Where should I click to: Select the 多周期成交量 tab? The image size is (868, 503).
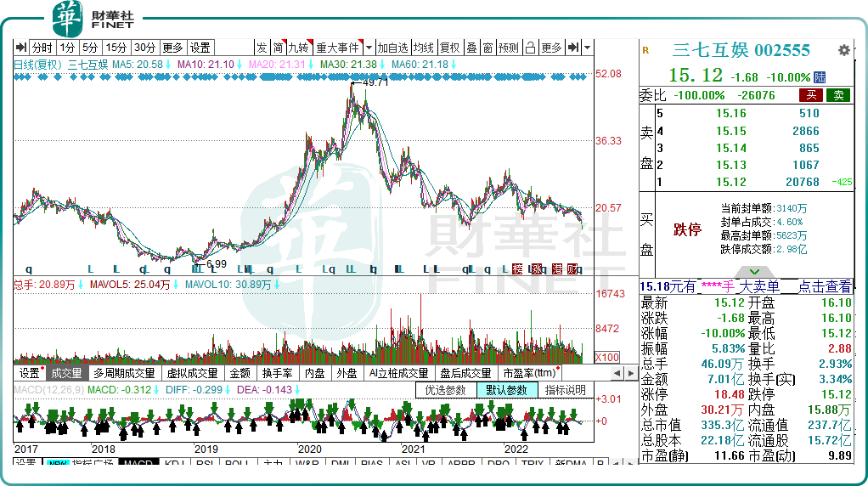tap(124, 373)
